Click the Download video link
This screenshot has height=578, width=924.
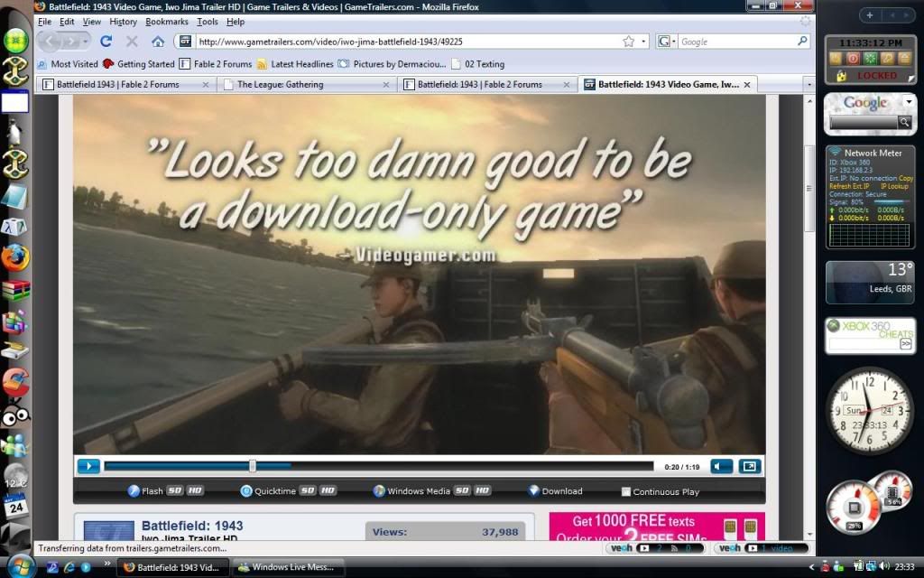click(x=555, y=490)
